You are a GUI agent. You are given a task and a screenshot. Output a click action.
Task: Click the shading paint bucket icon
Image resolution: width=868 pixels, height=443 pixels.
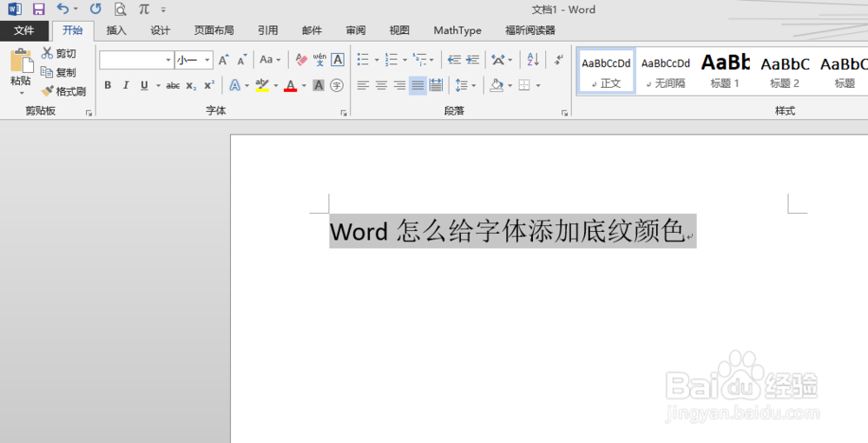496,85
